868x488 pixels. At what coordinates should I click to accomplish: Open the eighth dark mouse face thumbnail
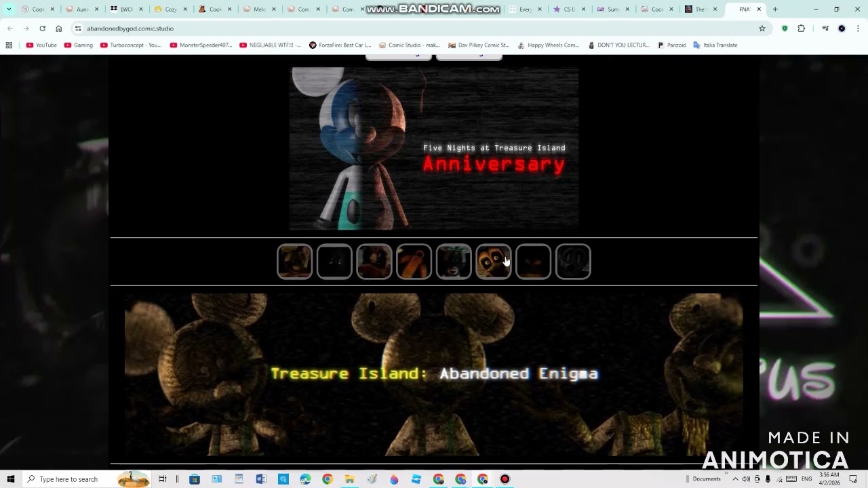pyautogui.click(x=573, y=262)
